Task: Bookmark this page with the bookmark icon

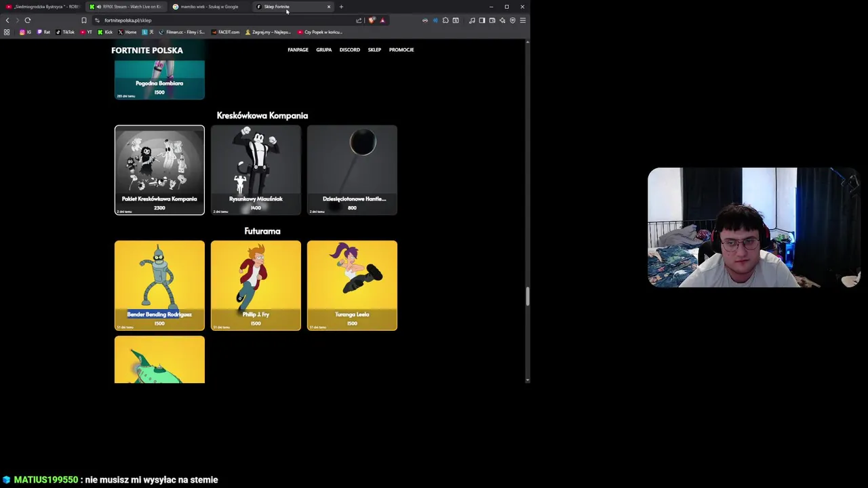Action: pyautogui.click(x=84, y=20)
